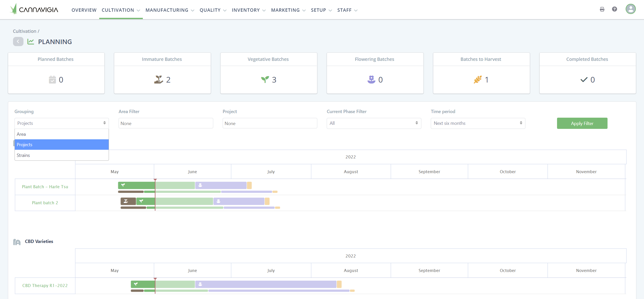Screen dimensions: 644x299
Task: Go to the Overview tab
Action: pyautogui.click(x=84, y=10)
